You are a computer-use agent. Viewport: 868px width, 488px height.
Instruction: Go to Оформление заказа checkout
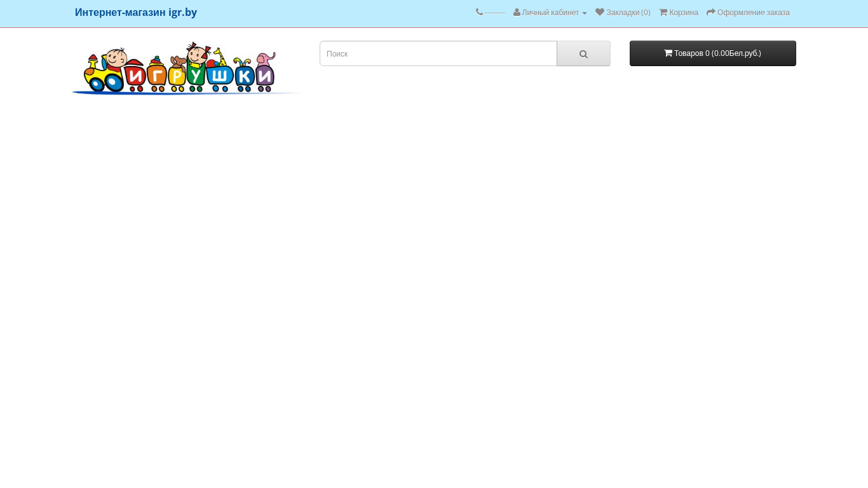click(748, 13)
